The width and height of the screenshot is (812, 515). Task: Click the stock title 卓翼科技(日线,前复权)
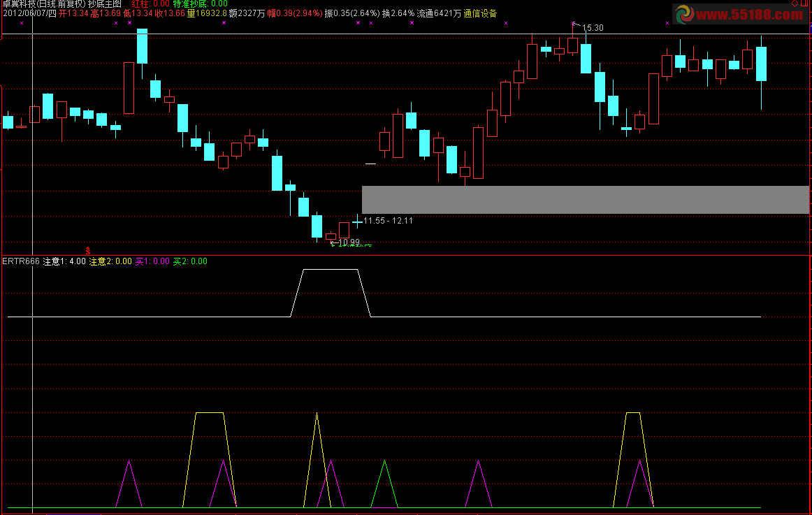[44, 3]
